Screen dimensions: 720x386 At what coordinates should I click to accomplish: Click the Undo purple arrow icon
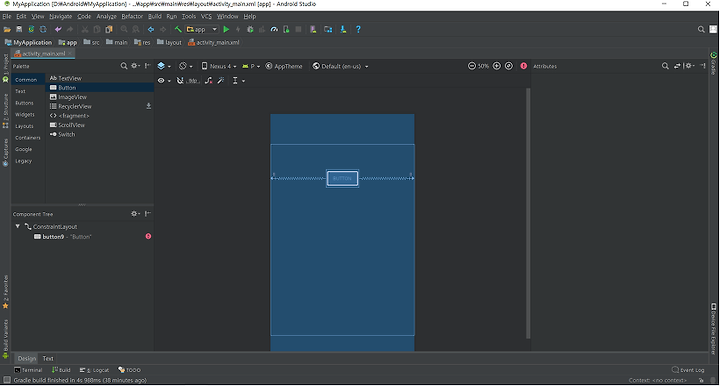[58, 29]
